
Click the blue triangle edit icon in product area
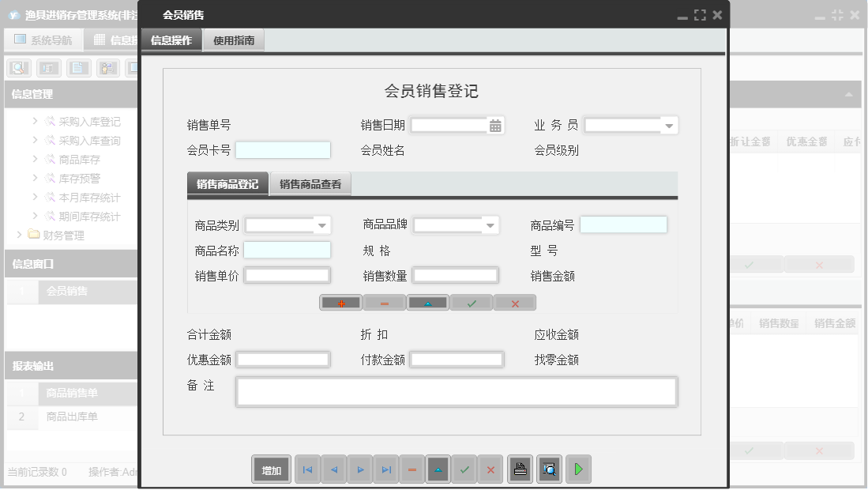click(427, 302)
